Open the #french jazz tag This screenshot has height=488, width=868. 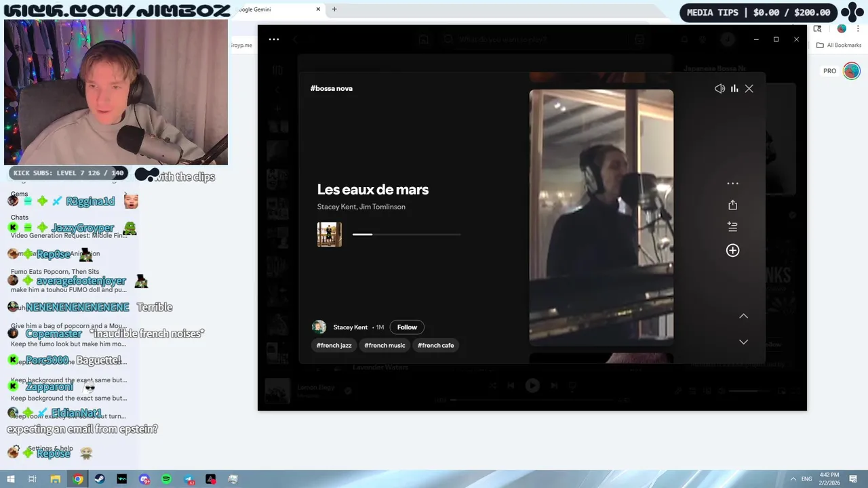coord(334,345)
